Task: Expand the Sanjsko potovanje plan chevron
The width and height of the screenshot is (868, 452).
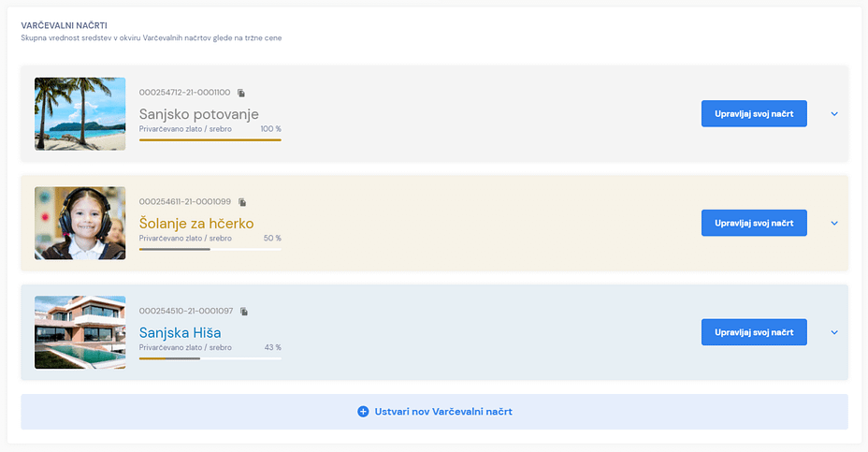Action: [834, 113]
